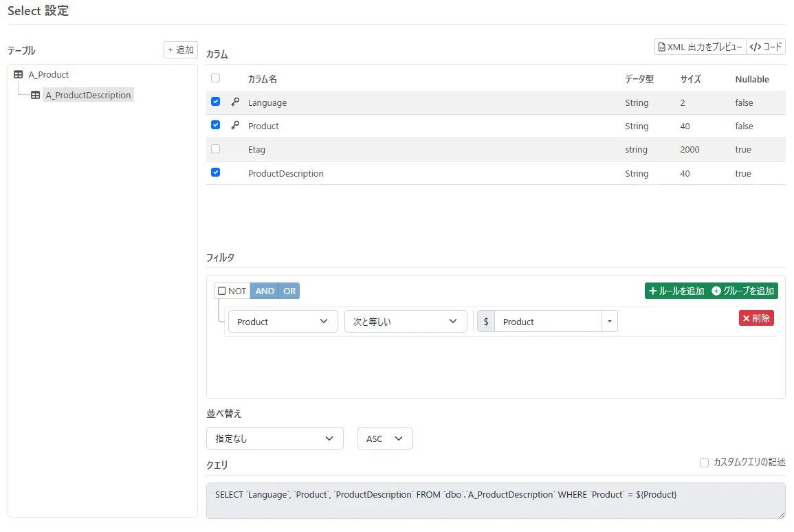
Task: Click the key icon beside Product column
Action: [235, 126]
